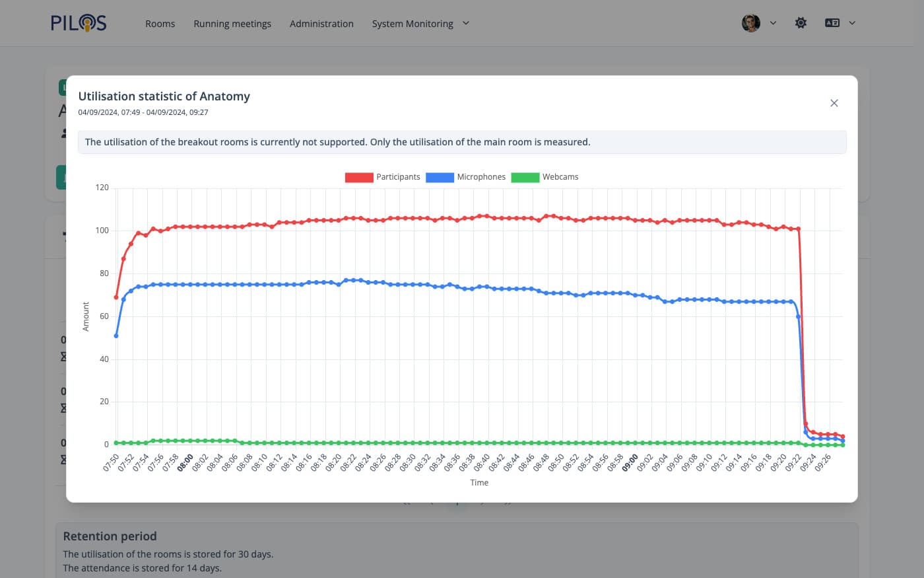924x578 pixels.
Task: Toggle the Participants series in the legend
Action: pyautogui.click(x=398, y=177)
